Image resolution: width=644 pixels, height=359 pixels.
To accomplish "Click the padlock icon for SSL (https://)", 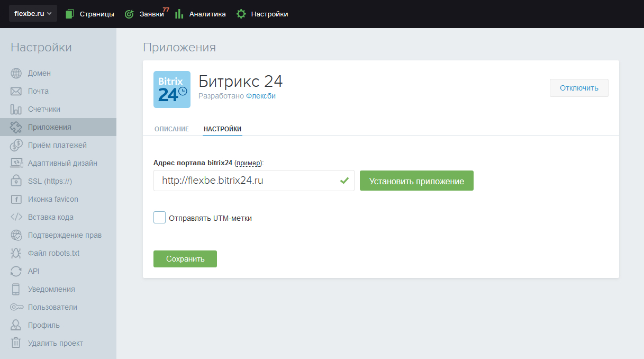I will click(16, 181).
